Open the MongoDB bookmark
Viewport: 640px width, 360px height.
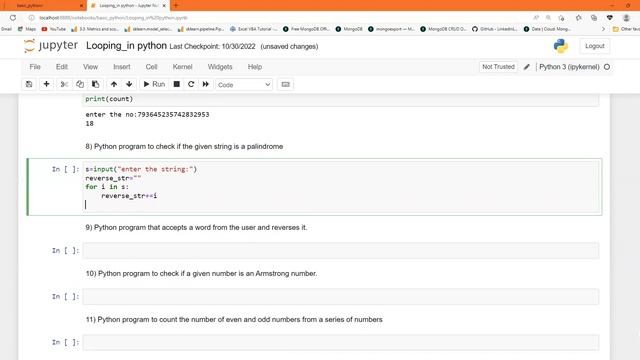click(x=349, y=29)
